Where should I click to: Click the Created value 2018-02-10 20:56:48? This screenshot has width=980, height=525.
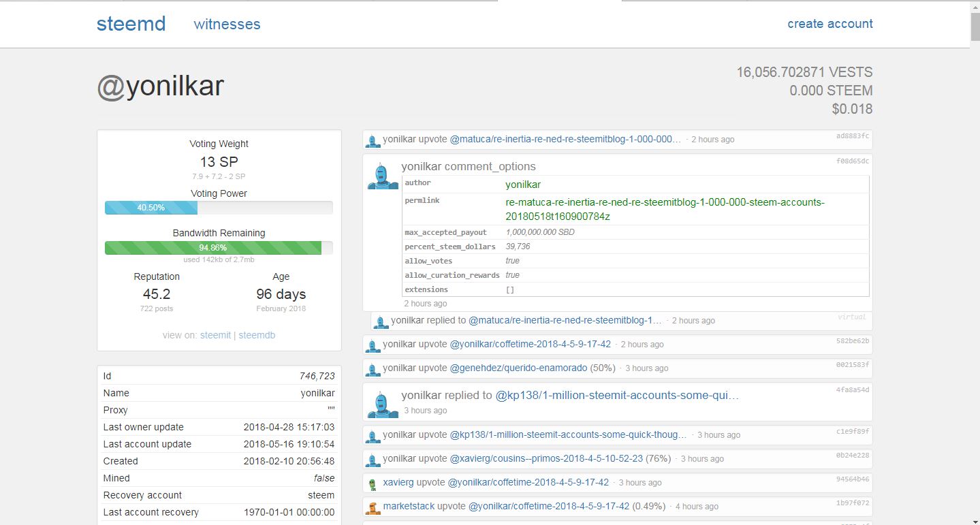pyautogui.click(x=289, y=461)
